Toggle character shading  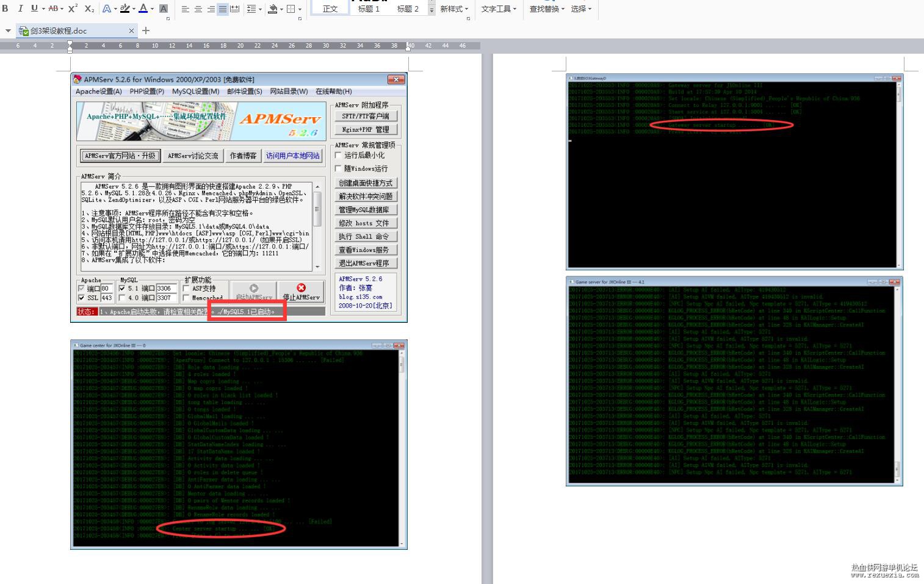[x=164, y=9]
